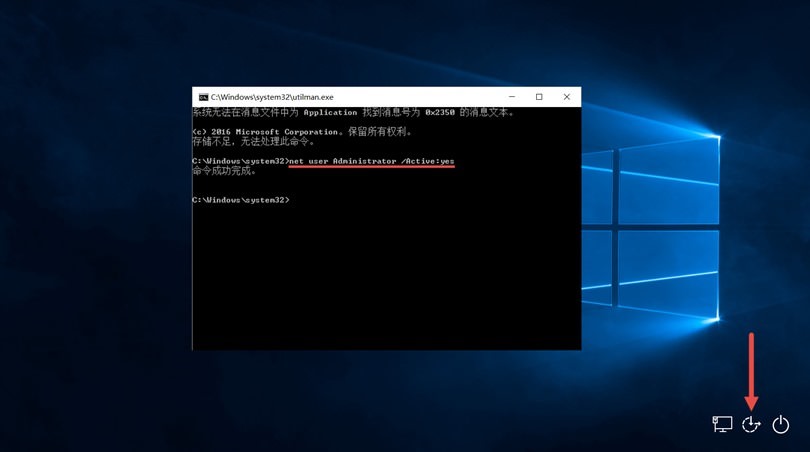This screenshot has height=452, width=810.
Task: Click the power icon on the lock screen
Action: point(781,424)
